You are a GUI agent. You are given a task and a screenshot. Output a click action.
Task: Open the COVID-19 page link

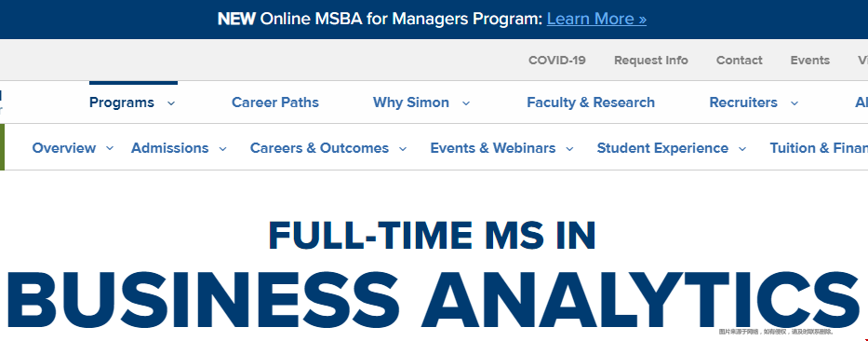point(557,60)
